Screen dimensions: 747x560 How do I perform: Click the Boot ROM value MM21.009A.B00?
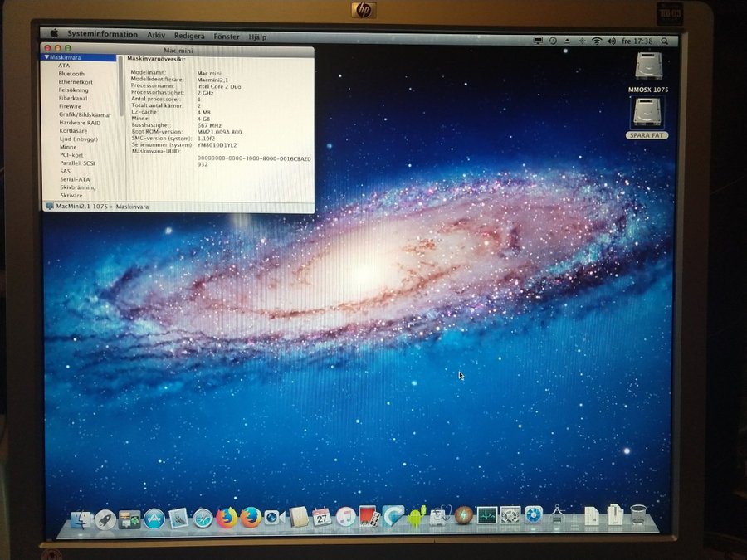[x=220, y=132]
